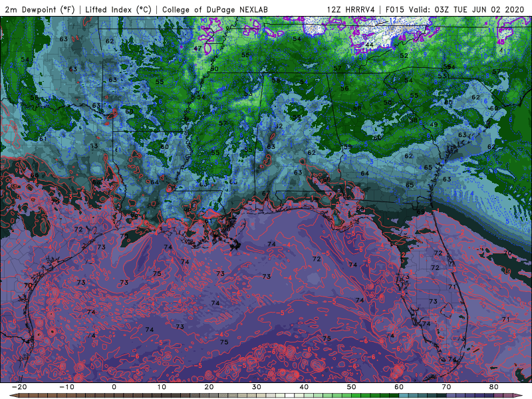Click the "2m Dewpoint (°F)" title text

click(x=40, y=9)
